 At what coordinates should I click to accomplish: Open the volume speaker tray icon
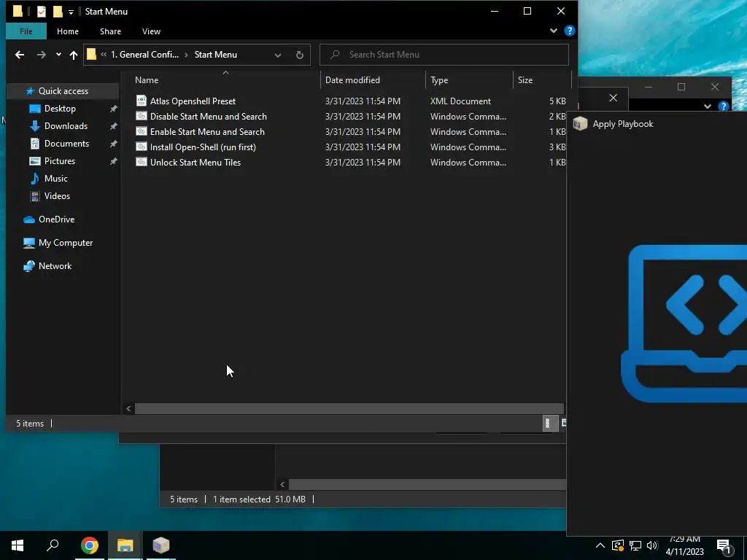pos(652,545)
